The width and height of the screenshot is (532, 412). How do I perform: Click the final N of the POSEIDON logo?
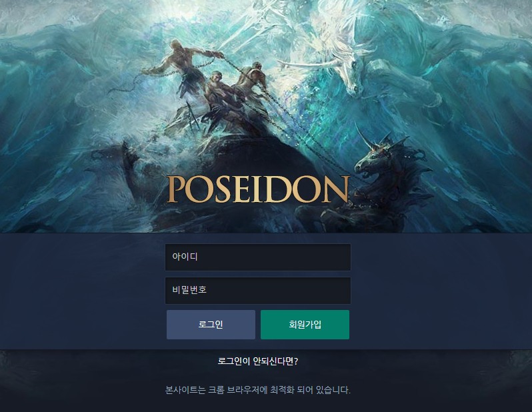click(336, 189)
